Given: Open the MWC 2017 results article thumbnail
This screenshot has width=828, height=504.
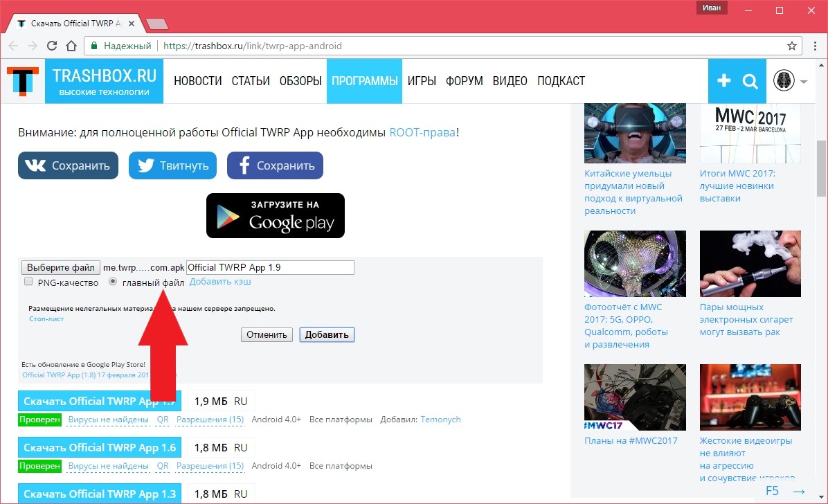Looking at the screenshot, I should coord(750,133).
